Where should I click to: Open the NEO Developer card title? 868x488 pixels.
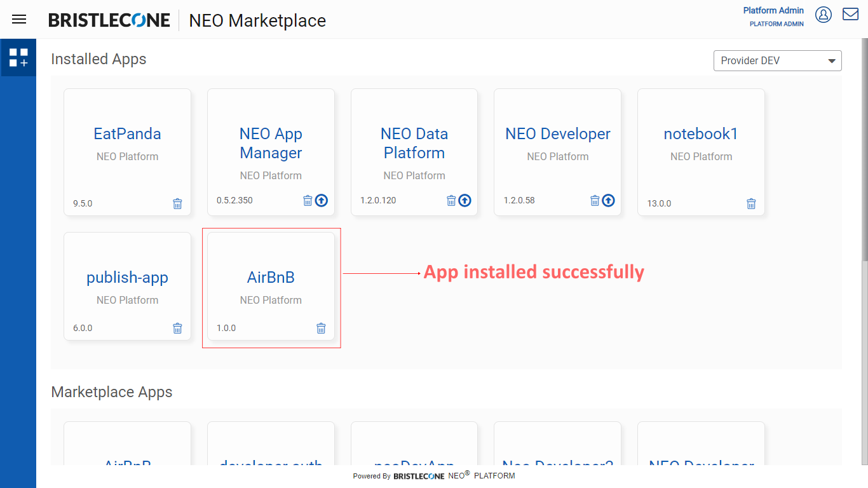(558, 133)
